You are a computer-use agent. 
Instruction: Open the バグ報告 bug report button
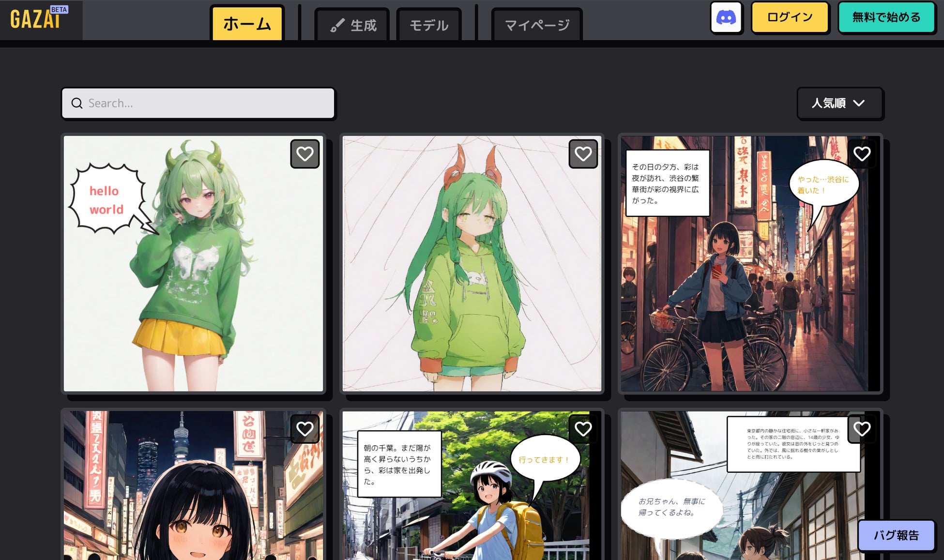[896, 535]
